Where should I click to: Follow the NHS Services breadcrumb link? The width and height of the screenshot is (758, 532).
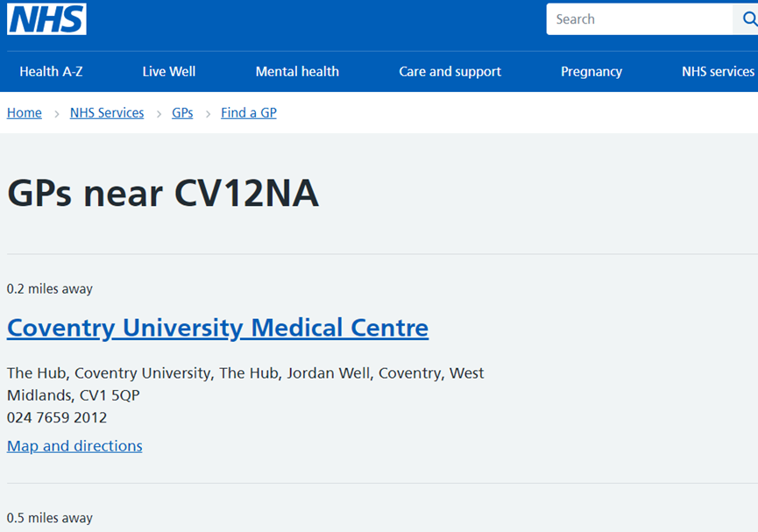107,113
